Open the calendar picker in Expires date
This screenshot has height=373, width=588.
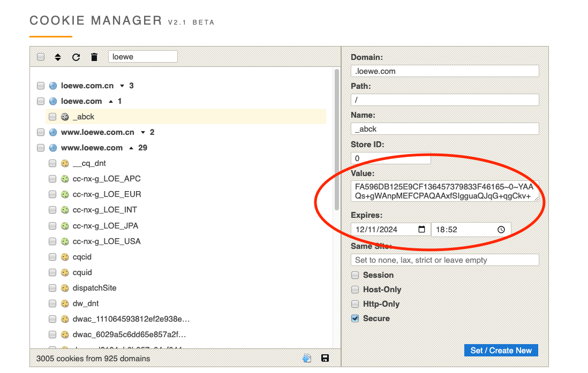(x=421, y=229)
